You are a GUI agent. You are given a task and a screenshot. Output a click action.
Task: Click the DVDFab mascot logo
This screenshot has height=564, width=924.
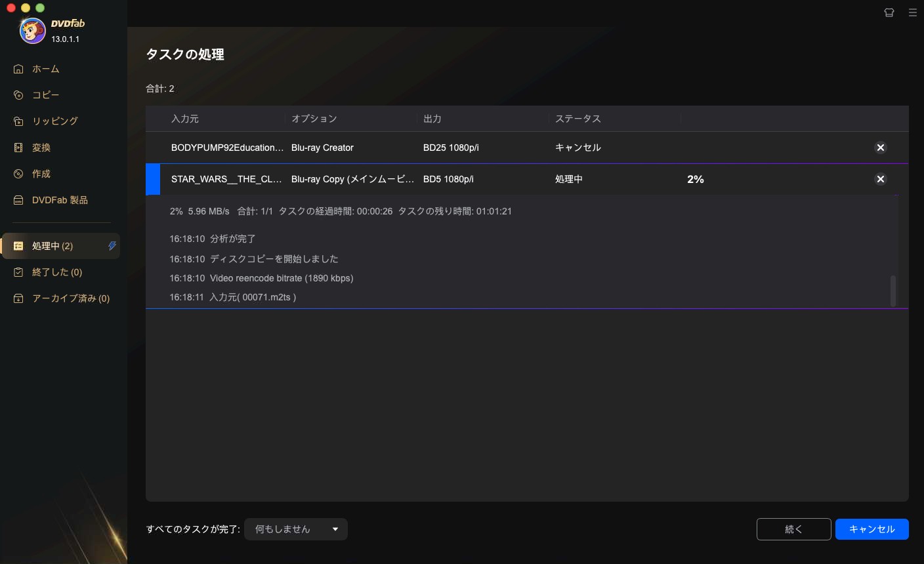click(x=32, y=31)
